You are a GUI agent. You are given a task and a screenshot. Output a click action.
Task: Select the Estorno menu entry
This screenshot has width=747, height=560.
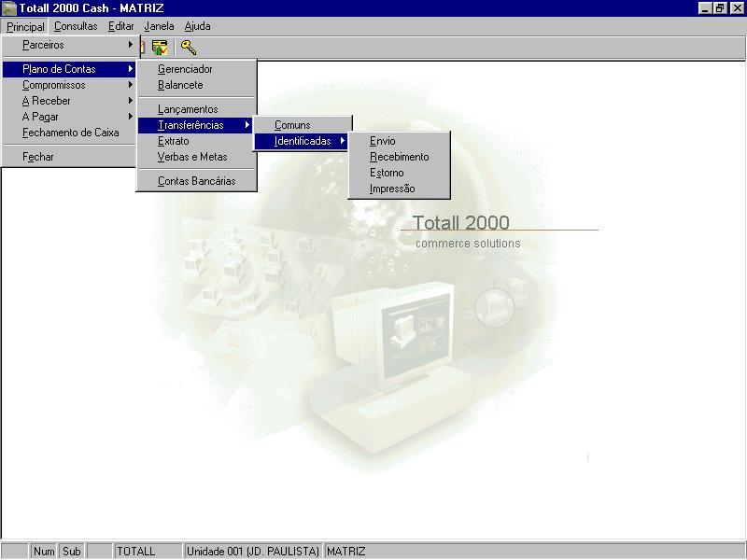(400, 173)
